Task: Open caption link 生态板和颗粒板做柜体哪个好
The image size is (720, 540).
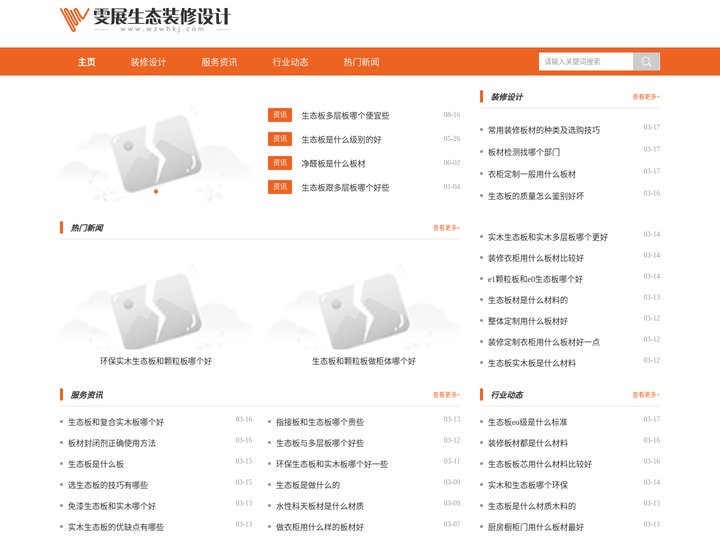Action: tap(364, 361)
